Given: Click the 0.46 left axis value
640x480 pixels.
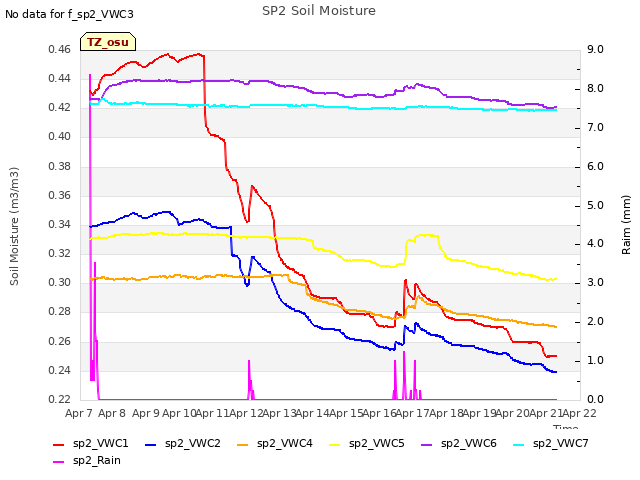Looking at the screenshot, I should pyautogui.click(x=60, y=49).
